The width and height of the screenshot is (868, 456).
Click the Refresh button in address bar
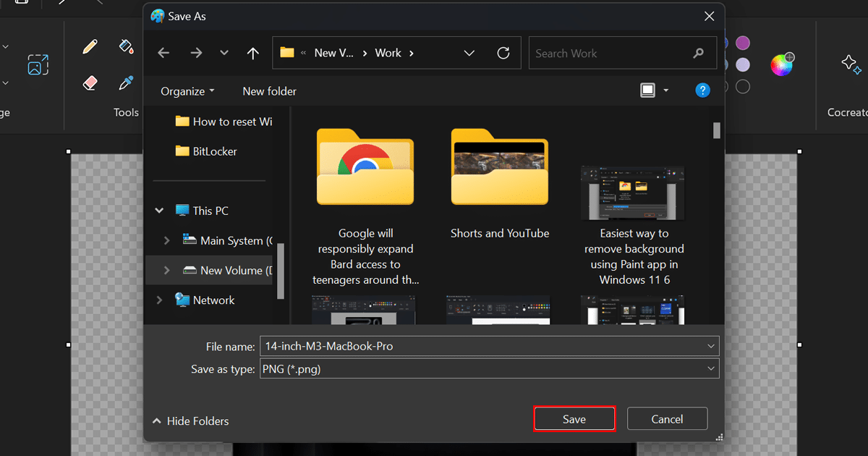[x=503, y=54]
